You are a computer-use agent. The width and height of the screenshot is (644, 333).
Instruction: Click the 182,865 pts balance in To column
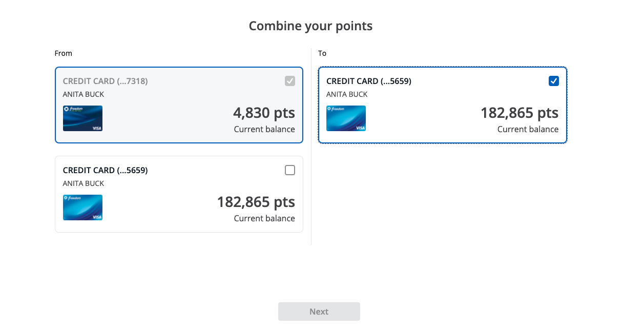(519, 113)
